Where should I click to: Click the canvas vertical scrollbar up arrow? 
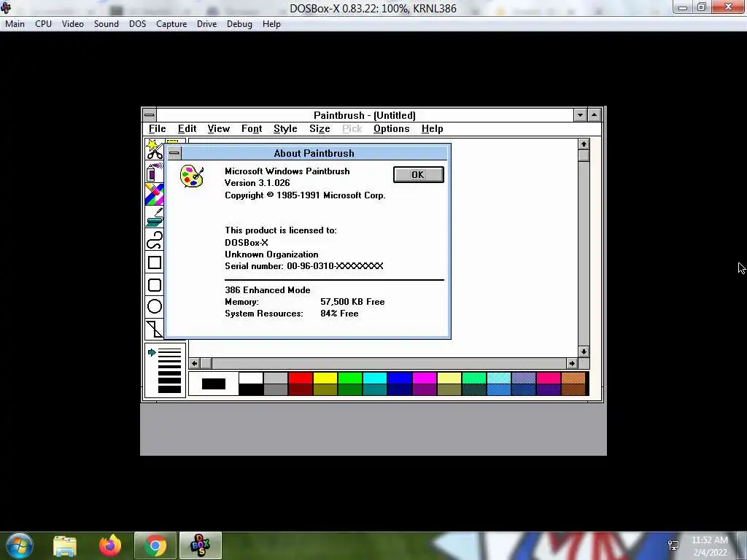point(584,144)
